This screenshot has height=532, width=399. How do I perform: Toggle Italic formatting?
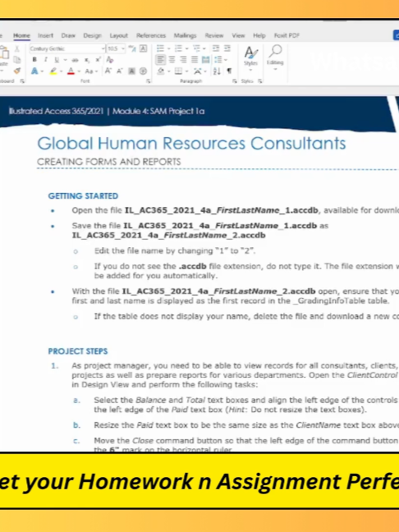pyautogui.click(x=45, y=60)
